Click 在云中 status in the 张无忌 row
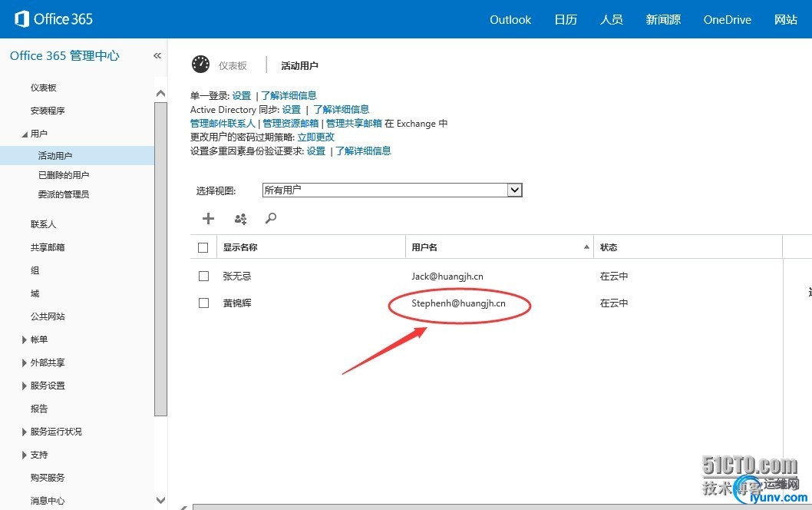The image size is (812, 510). tap(614, 277)
